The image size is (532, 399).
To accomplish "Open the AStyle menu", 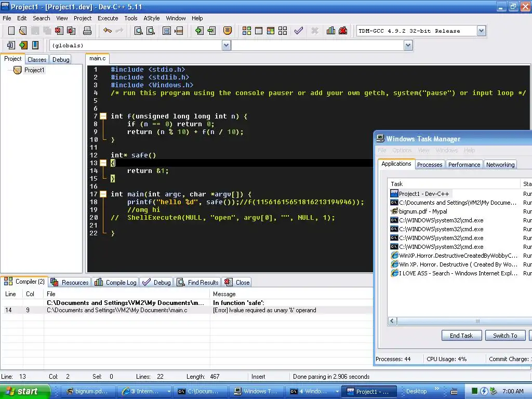I will (x=151, y=18).
